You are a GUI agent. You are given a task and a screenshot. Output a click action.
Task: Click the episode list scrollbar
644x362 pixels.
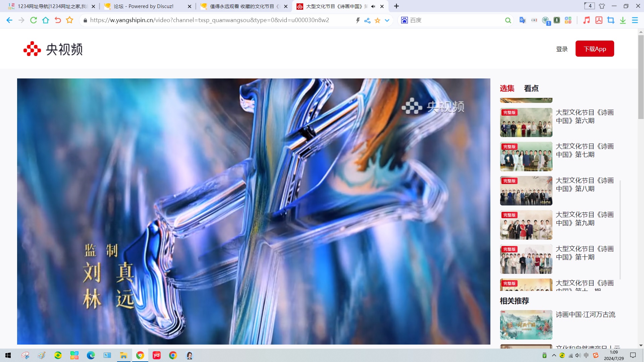620,230
